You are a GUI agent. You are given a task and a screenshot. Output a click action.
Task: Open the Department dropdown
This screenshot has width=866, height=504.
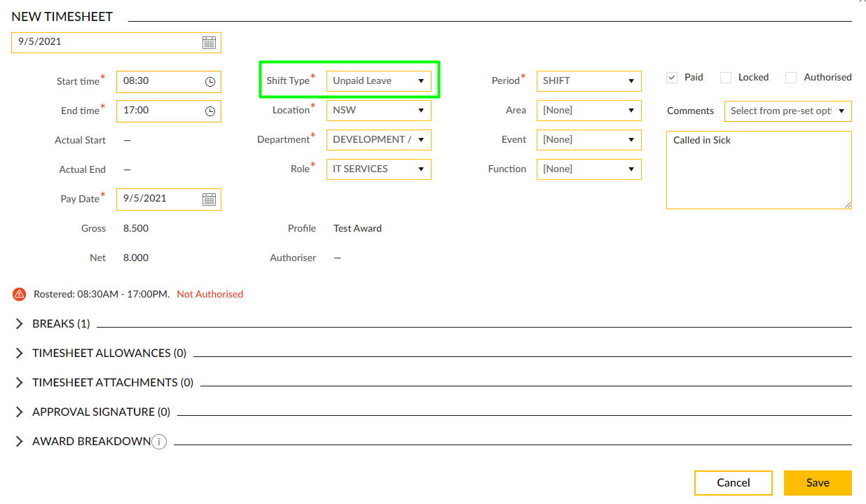tap(379, 139)
